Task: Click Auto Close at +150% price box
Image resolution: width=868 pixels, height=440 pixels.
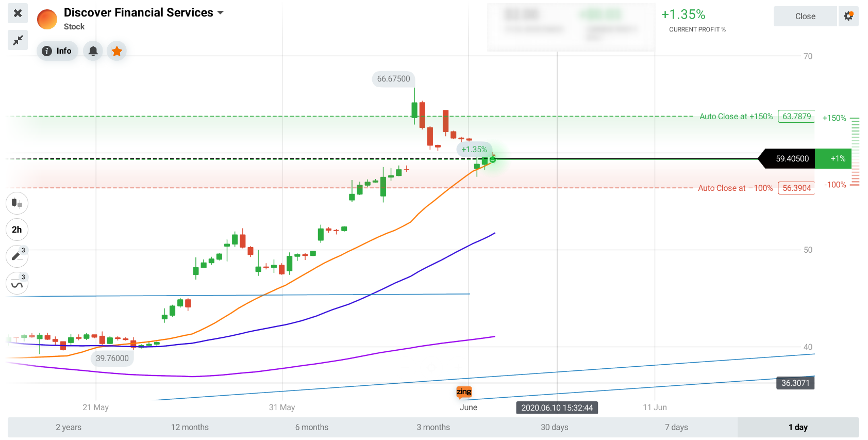Action: tap(796, 117)
